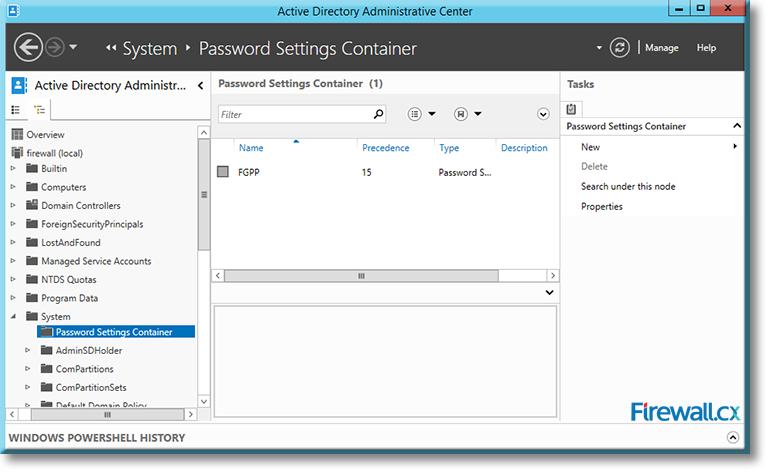This screenshot has width=774, height=476.
Task: Click the filter search magnifier icon
Action: (379, 114)
